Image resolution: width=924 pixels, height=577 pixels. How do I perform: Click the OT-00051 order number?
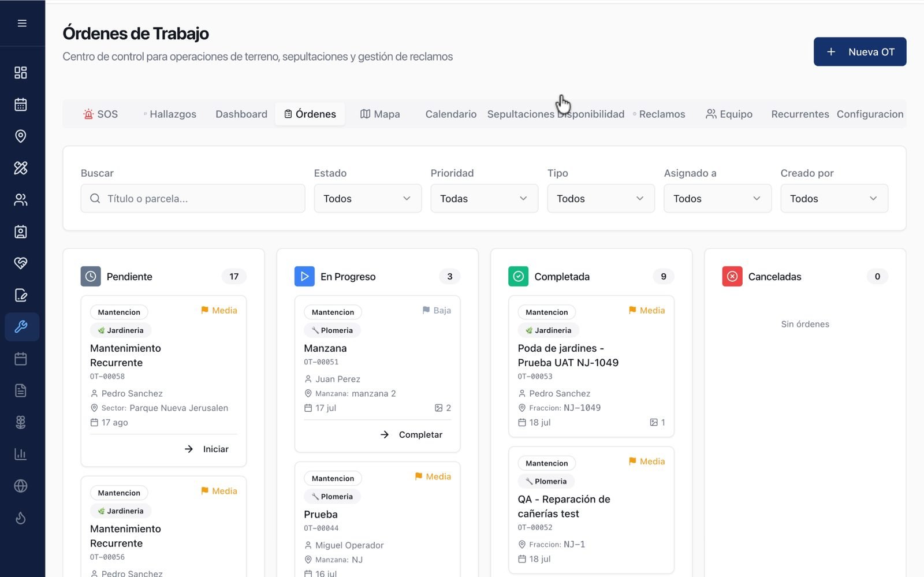click(321, 362)
